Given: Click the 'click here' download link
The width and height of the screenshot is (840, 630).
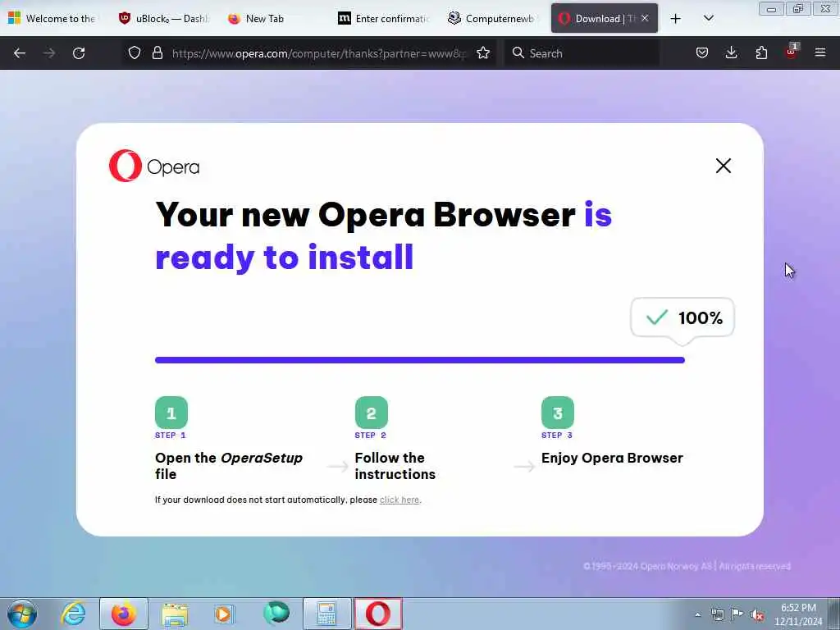Looking at the screenshot, I should point(399,500).
